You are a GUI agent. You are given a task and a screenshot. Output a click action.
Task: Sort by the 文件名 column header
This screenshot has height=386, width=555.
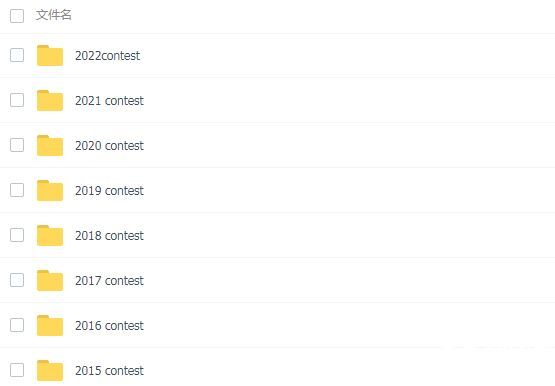(54, 15)
